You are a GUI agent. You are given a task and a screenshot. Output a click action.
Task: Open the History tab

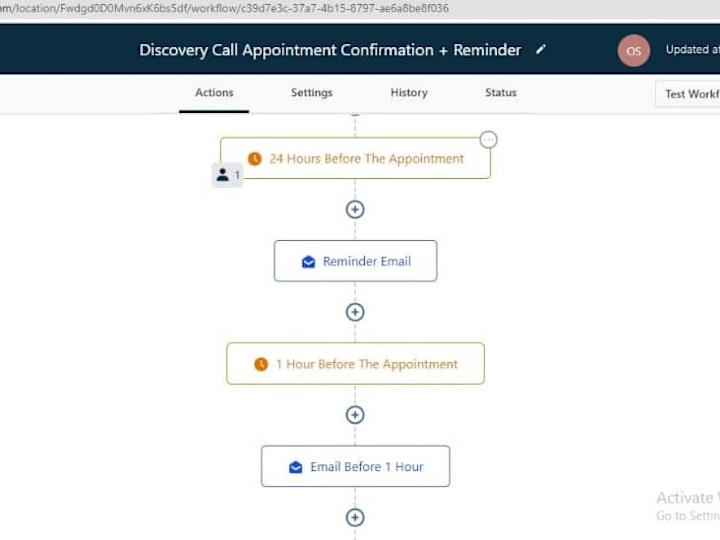coord(409,93)
